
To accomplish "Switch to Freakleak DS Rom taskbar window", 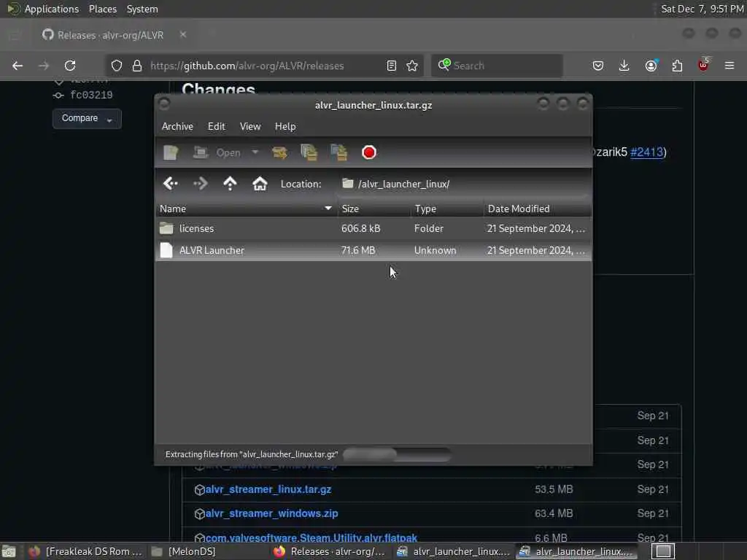I will [85, 551].
